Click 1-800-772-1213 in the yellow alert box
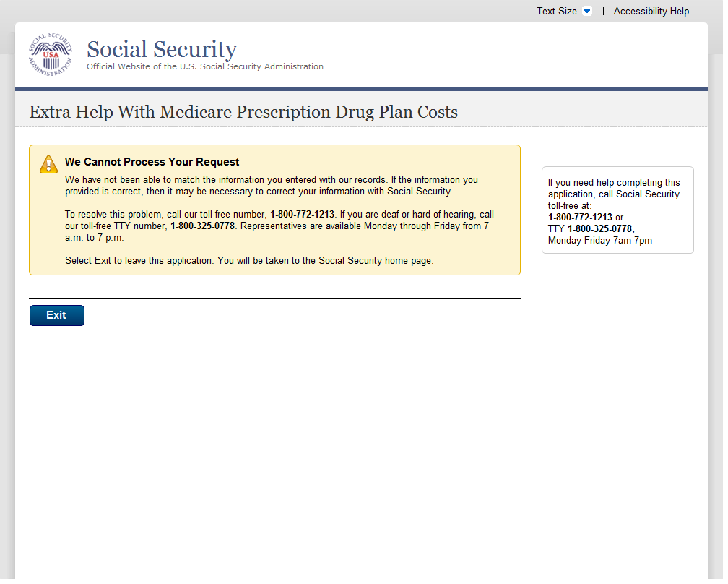 tap(302, 215)
